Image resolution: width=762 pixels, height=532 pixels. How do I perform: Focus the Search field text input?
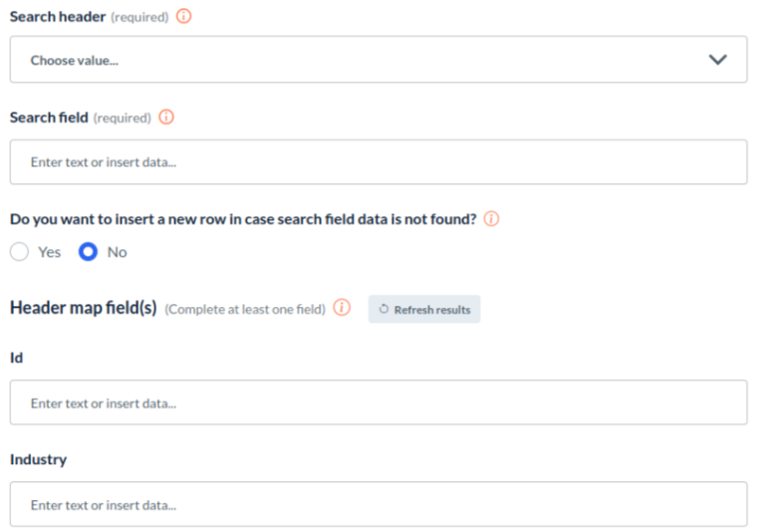379,161
